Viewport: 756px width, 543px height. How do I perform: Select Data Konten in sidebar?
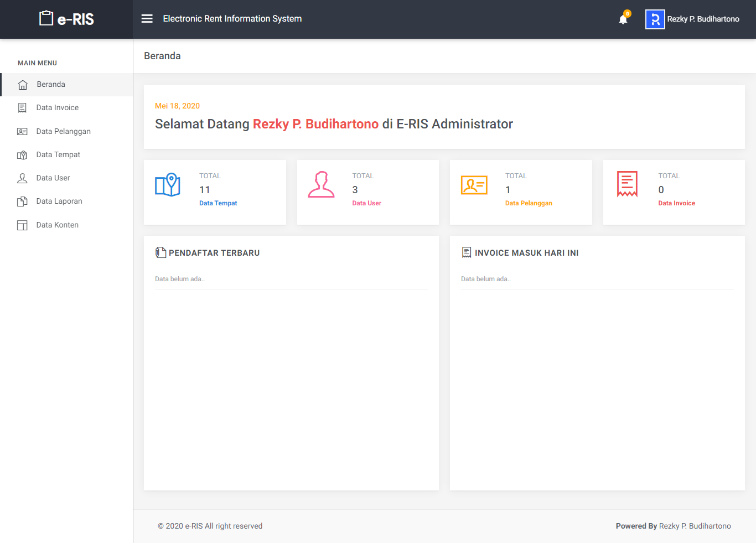coord(57,225)
